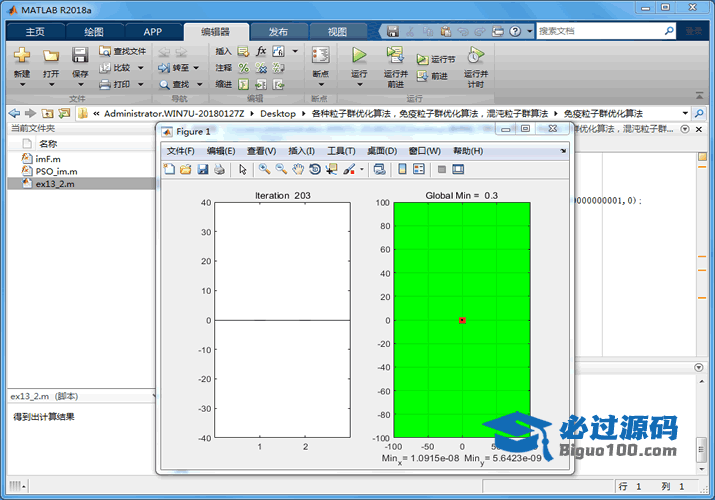This screenshot has width=715, height=500.
Task: Switch to the Publish (发布) tab
Action: [x=278, y=31]
